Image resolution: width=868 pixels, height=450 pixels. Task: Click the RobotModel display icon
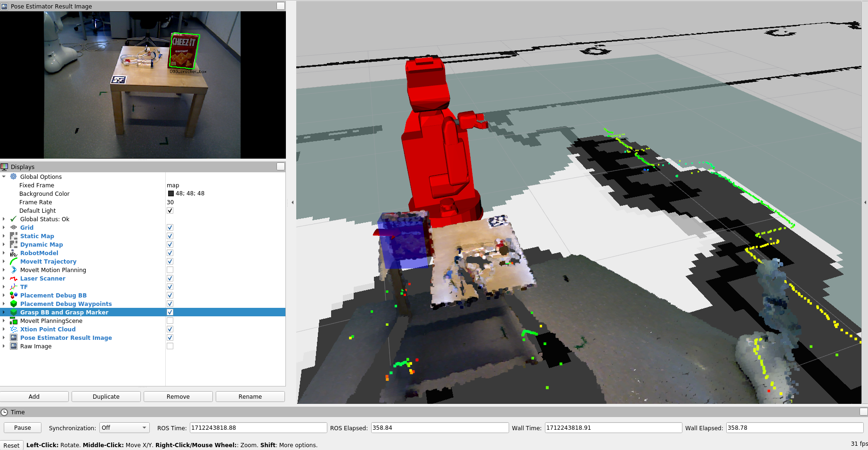point(14,253)
